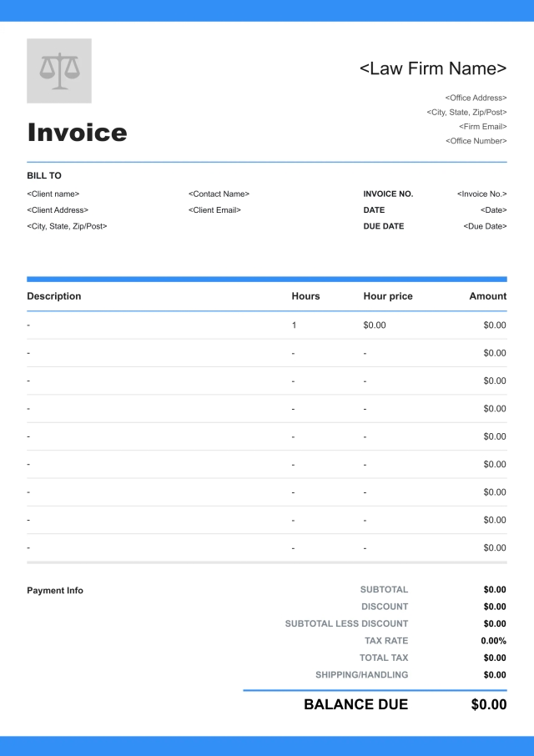
Task: Select the $0.00 hour price in first row
Action: (375, 325)
